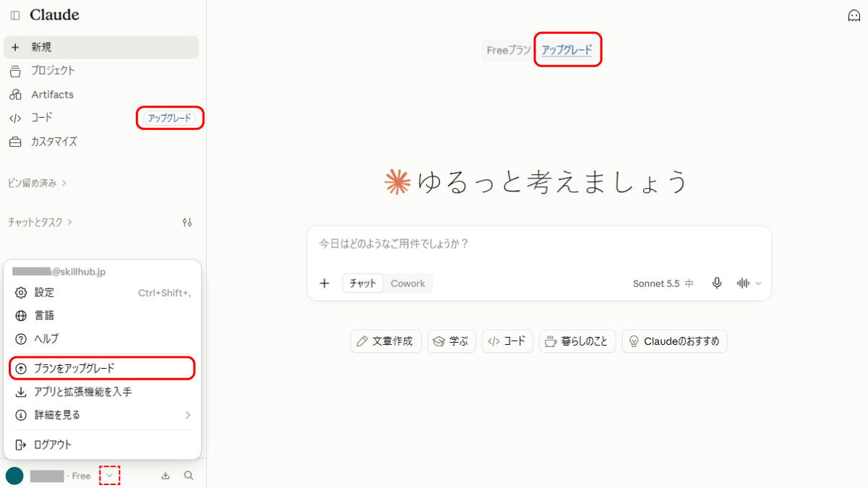Viewport: 868px width, 488px height.
Task: Choose the 暮らしのこと suggestion chip
Action: point(578,341)
